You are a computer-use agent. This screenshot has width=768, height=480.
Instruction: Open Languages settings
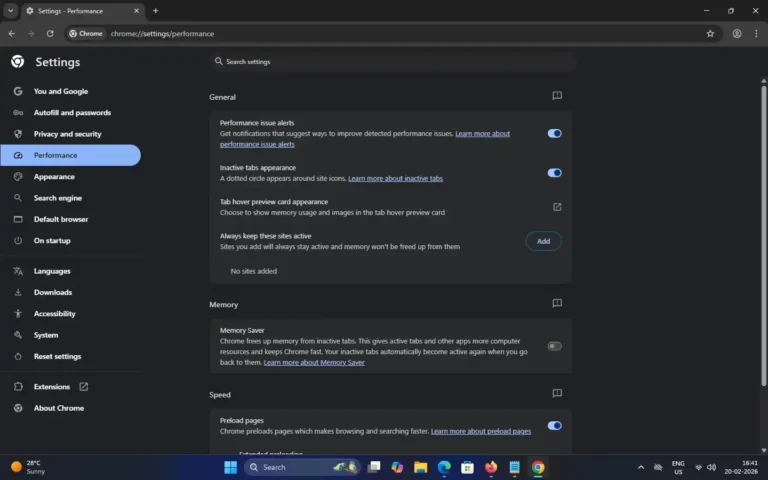coord(71,271)
